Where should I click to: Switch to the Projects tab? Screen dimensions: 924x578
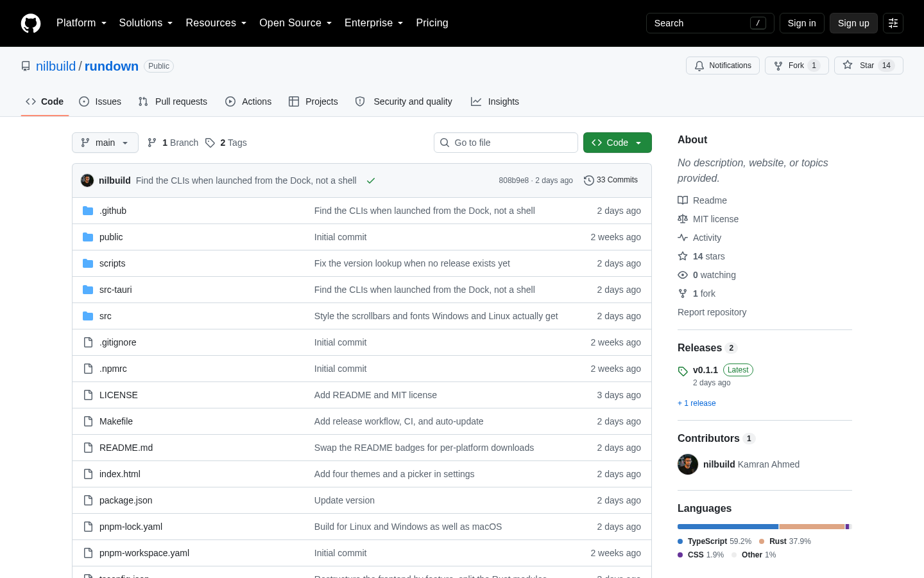(x=313, y=101)
